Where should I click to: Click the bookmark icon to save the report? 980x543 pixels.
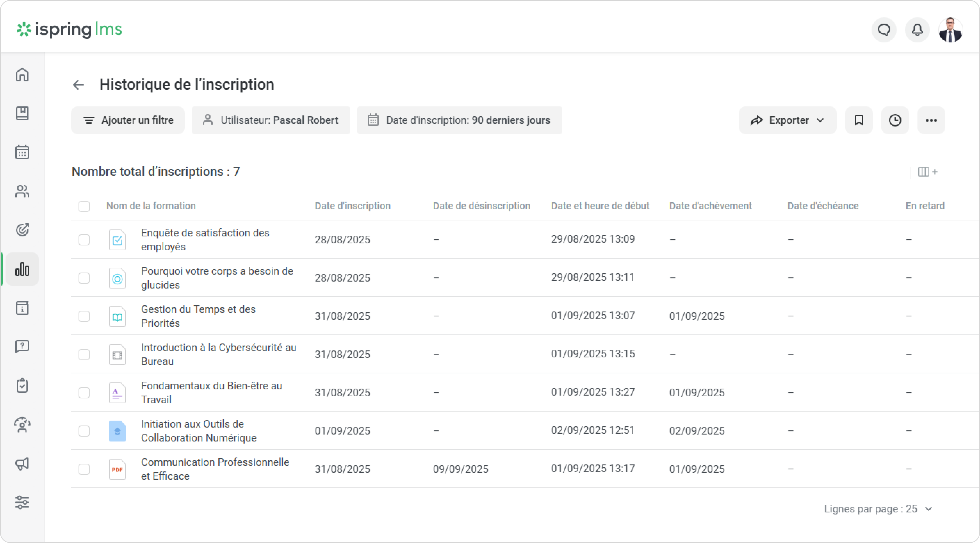pyautogui.click(x=859, y=120)
